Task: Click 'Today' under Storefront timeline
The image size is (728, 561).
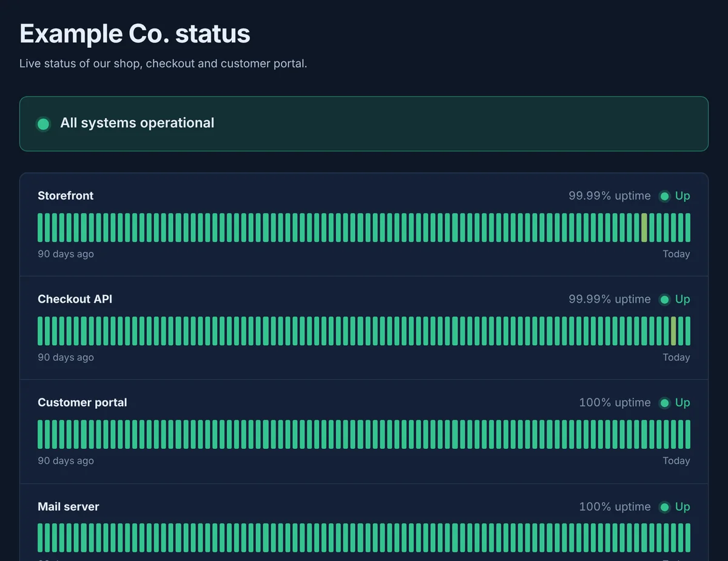Action: pos(676,254)
